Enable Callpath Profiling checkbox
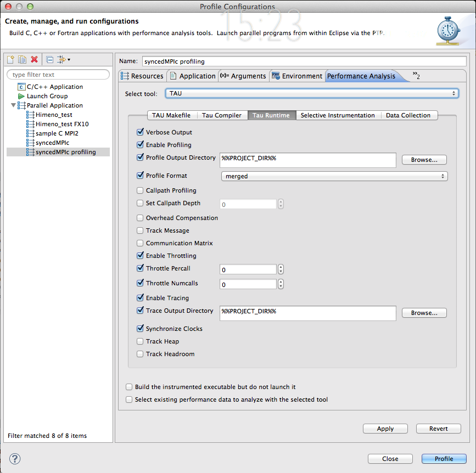 140,190
